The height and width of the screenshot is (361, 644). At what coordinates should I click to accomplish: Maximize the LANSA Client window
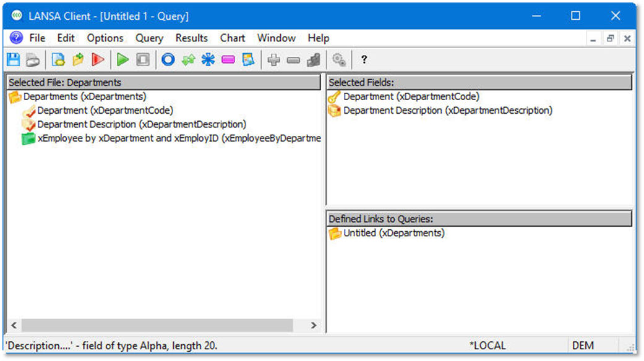coord(576,16)
